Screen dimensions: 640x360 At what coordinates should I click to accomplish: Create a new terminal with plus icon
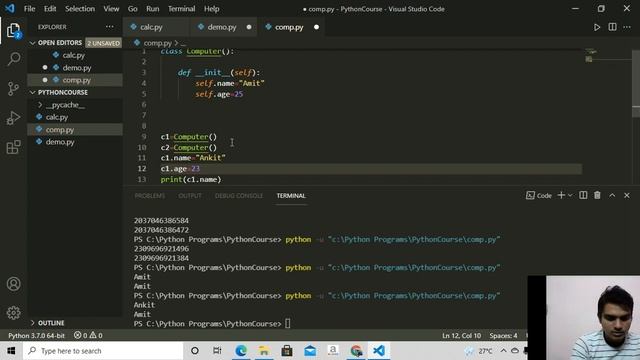[x=561, y=196]
